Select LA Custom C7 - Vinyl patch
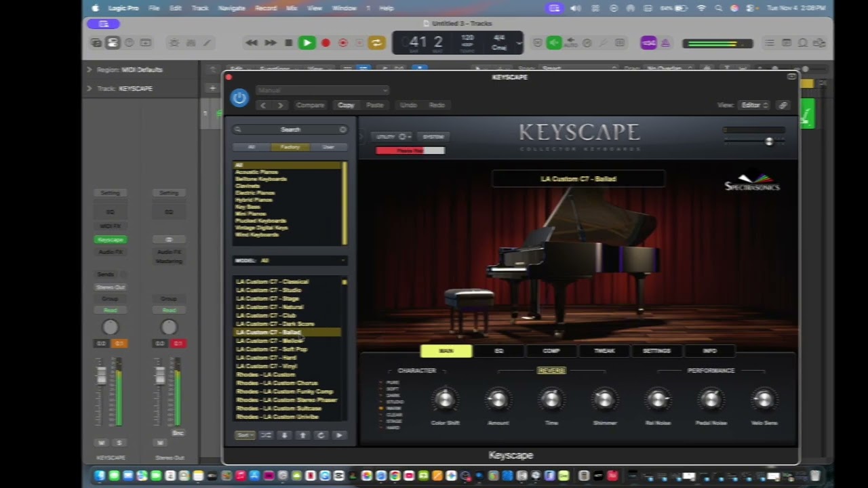 (x=267, y=366)
